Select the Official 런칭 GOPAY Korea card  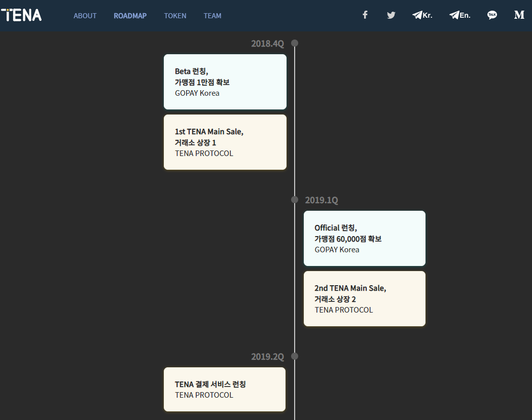coord(365,238)
